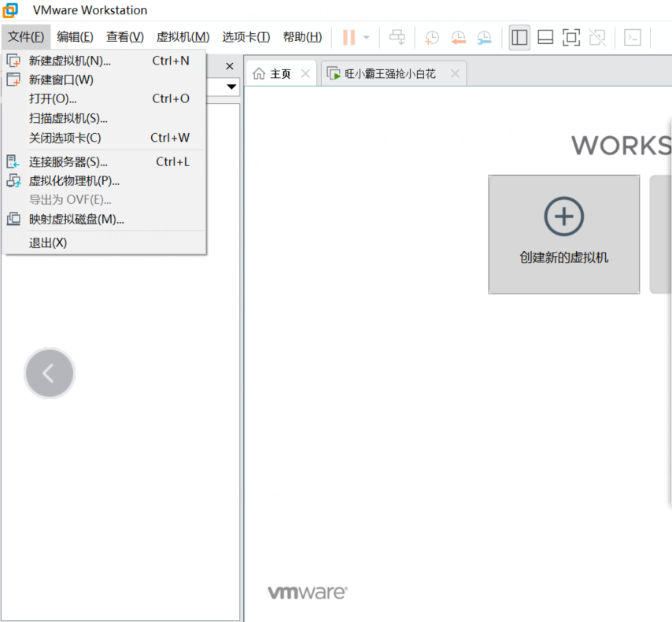672x622 pixels.
Task: Select 打开(O)... menu entry
Action: point(104,98)
